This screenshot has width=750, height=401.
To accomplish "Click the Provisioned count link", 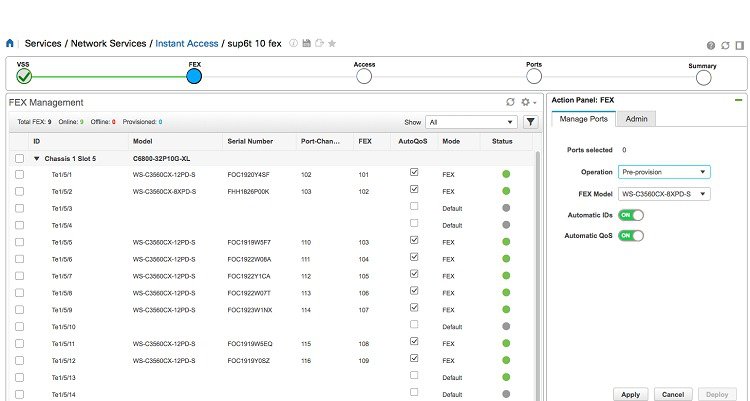I will 160,122.
